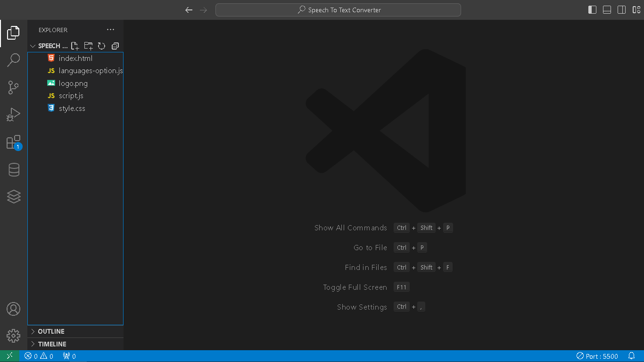Image resolution: width=644 pixels, height=362 pixels.
Task: Open the Explorer actions menu ellipsis
Action: [110, 29]
